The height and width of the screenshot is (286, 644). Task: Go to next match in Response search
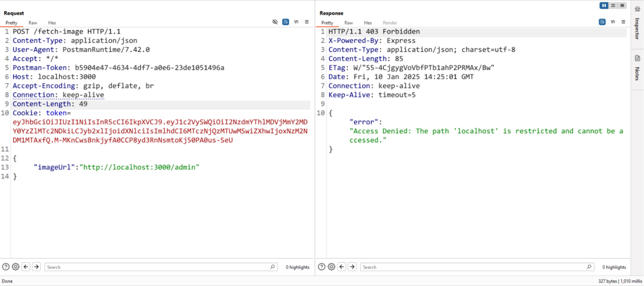(352, 267)
